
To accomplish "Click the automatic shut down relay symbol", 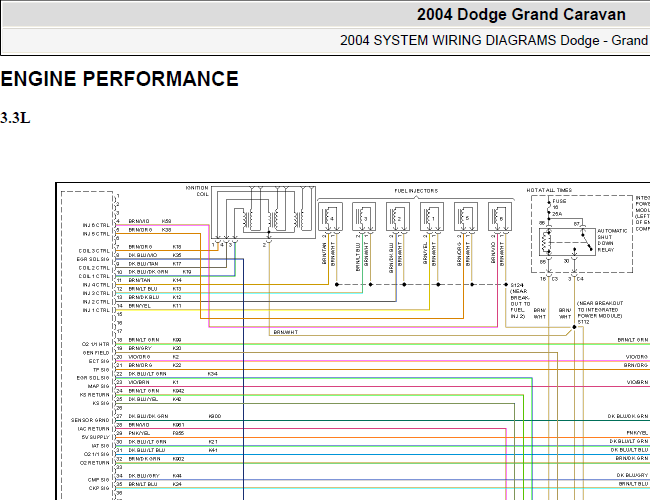I will 568,242.
